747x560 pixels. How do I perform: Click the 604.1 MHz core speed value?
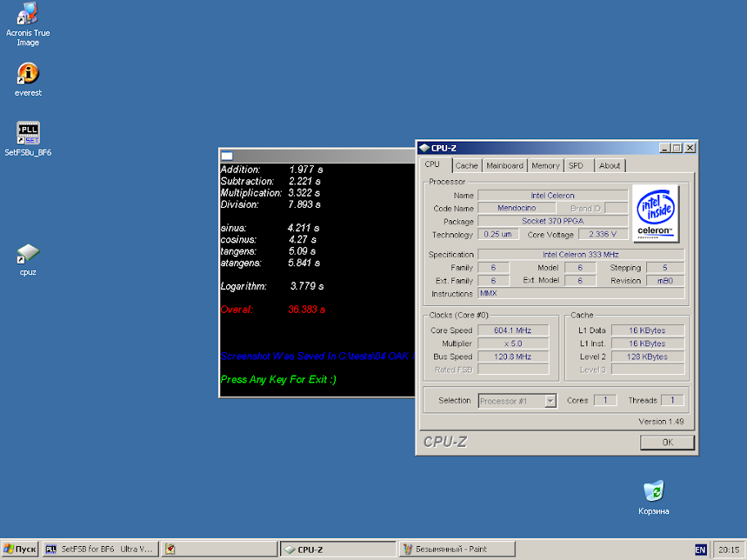(513, 330)
